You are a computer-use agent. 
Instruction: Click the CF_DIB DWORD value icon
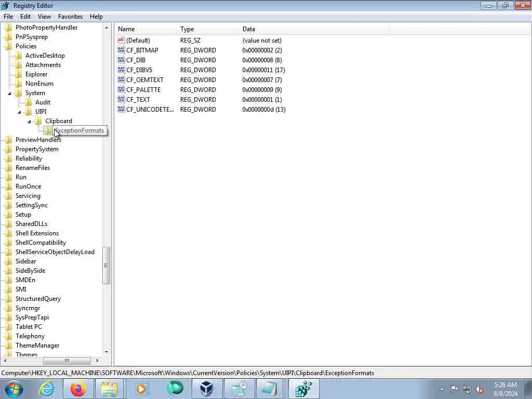click(121, 60)
